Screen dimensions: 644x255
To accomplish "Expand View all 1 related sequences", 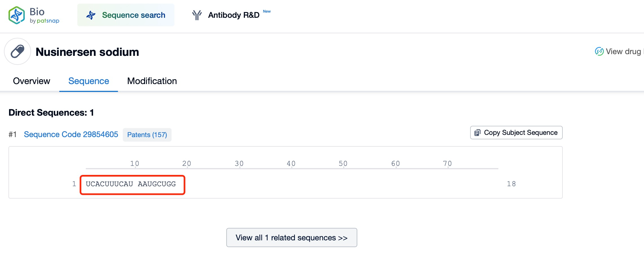I will 292,238.
